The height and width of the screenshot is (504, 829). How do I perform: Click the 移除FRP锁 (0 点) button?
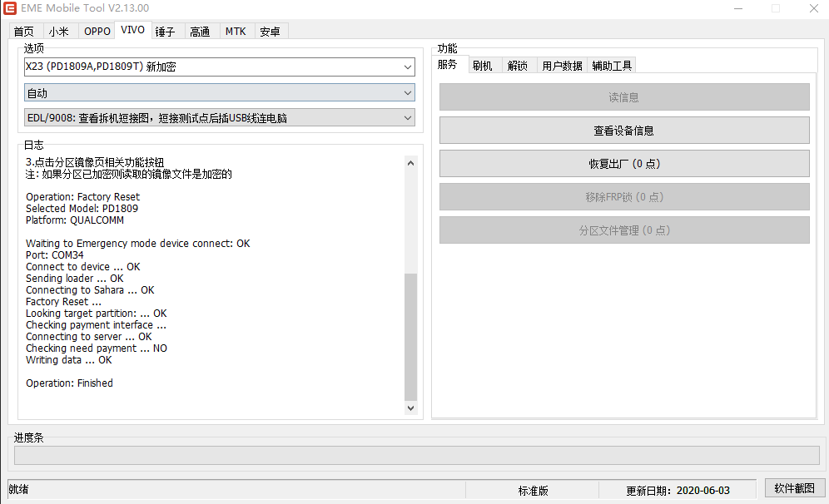(624, 197)
